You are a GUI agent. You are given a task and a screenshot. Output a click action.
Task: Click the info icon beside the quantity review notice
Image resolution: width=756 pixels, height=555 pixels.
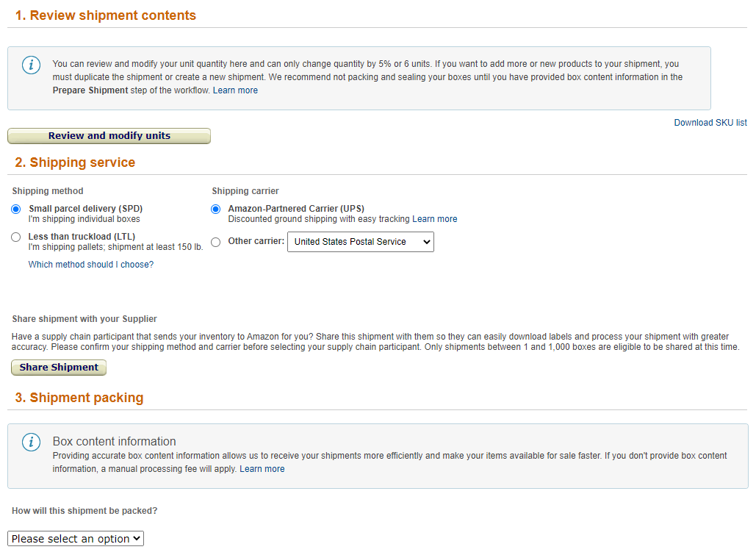click(x=30, y=65)
